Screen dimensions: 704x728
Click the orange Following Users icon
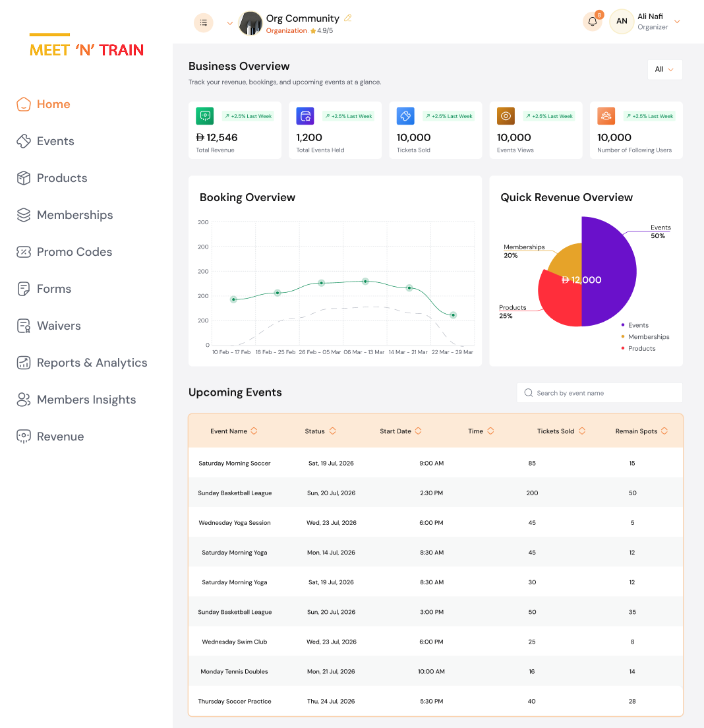(606, 116)
